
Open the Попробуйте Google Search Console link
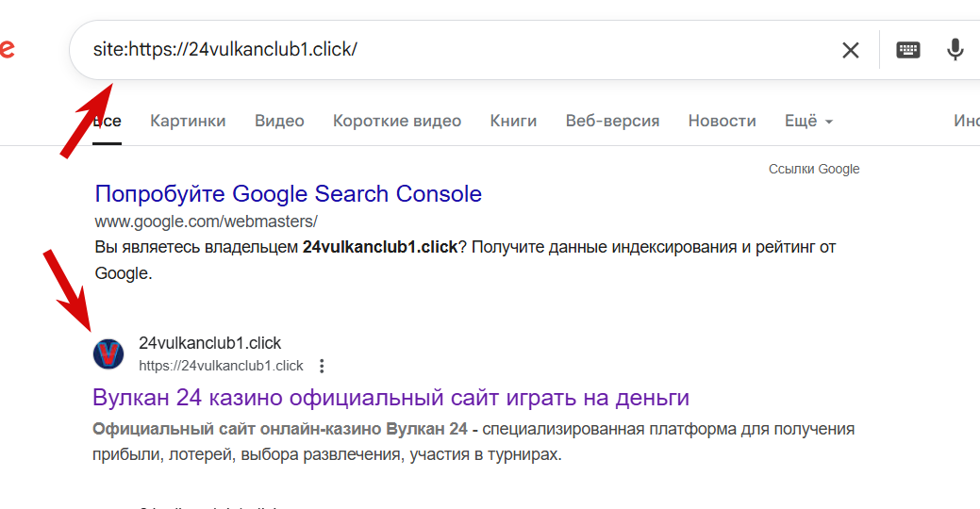point(288,193)
